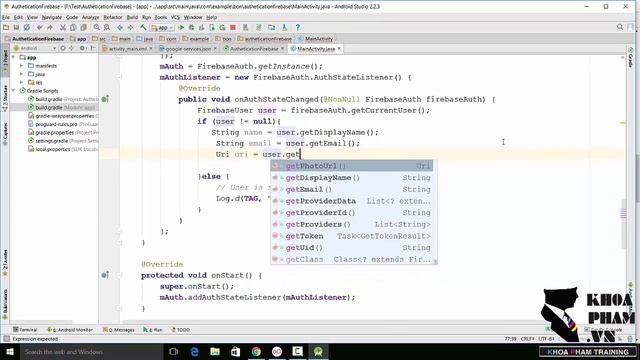The height and width of the screenshot is (360, 640).
Task: Click the Synchronize toolbar icon
Action: click(x=27, y=27)
